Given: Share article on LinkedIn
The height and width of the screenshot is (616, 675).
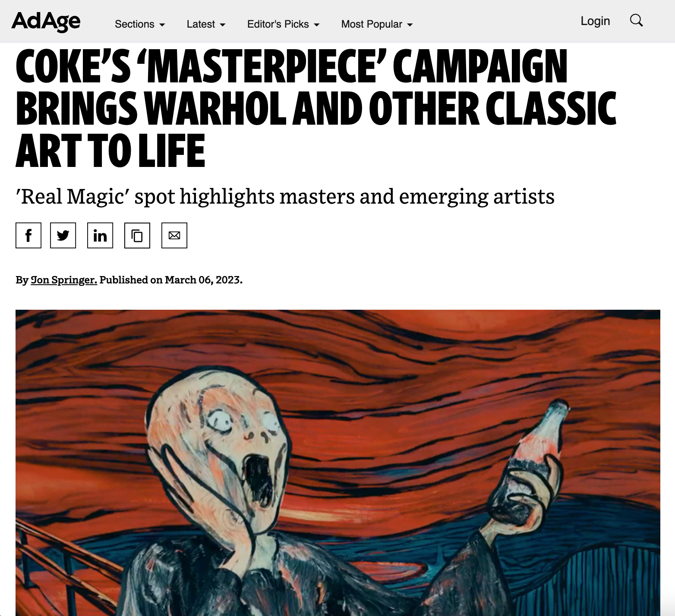Looking at the screenshot, I should pos(100,236).
